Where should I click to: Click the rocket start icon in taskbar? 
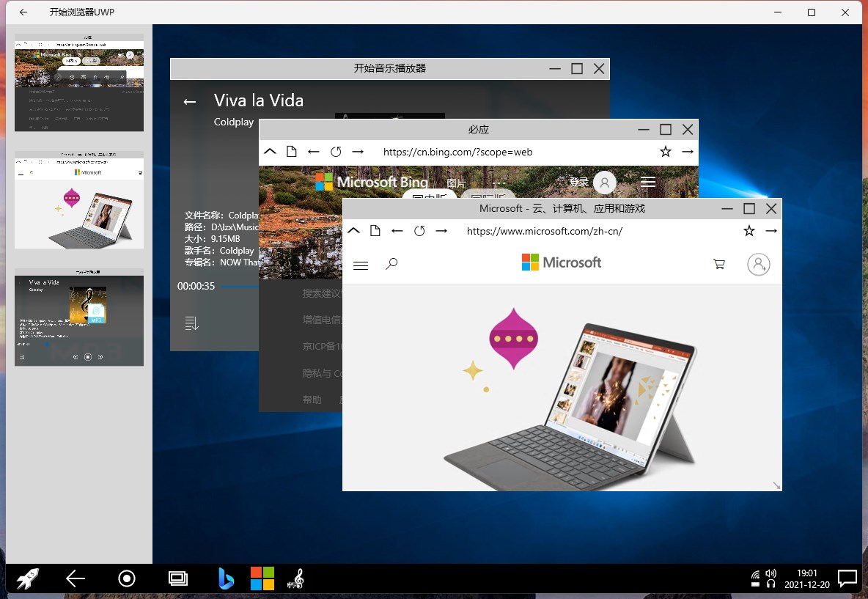27,579
